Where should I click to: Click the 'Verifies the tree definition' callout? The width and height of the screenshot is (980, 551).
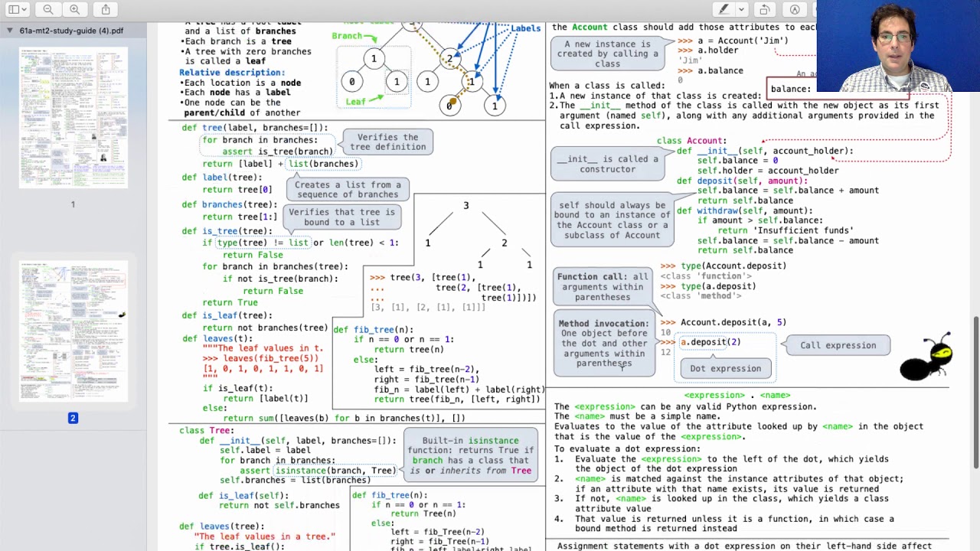[x=387, y=142]
